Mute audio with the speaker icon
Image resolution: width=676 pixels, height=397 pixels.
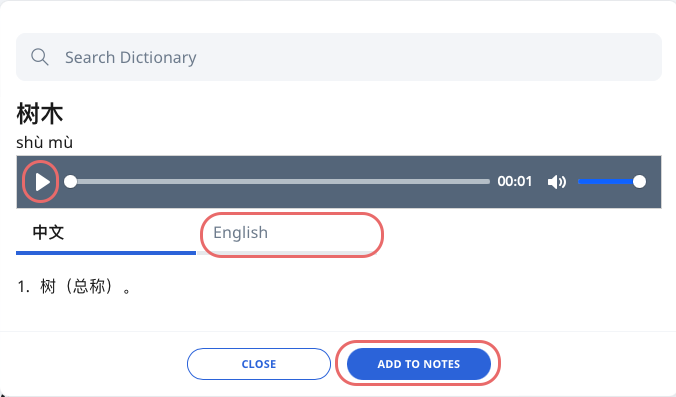[557, 182]
